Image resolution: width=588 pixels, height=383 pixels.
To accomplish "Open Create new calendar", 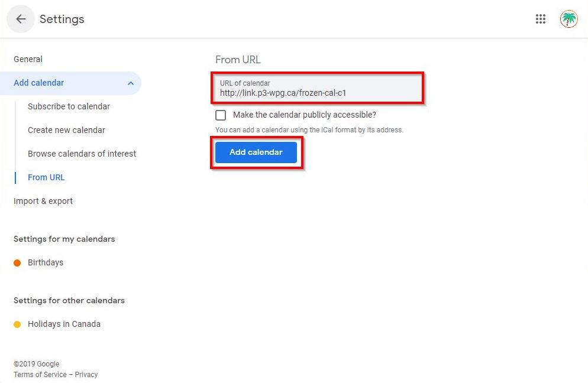I will point(66,130).
